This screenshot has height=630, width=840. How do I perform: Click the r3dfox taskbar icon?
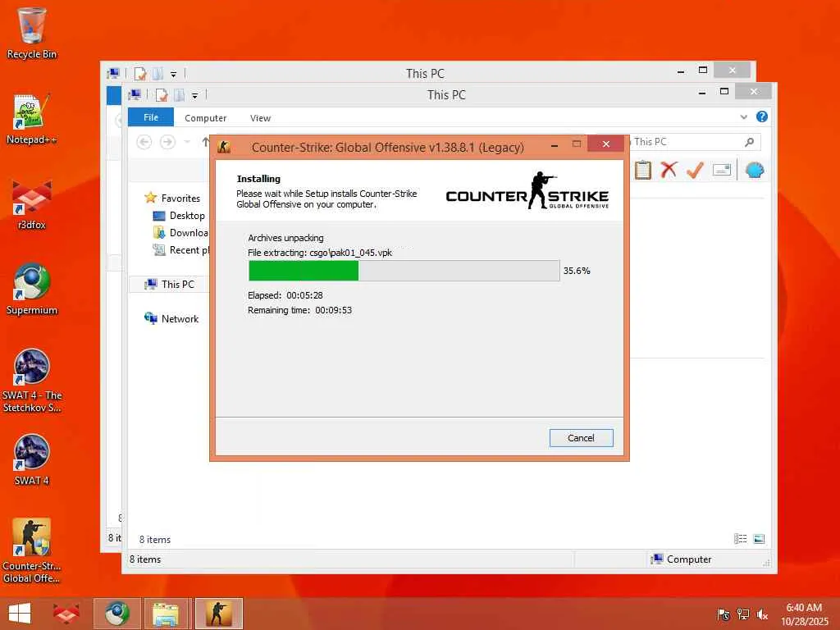point(66,614)
